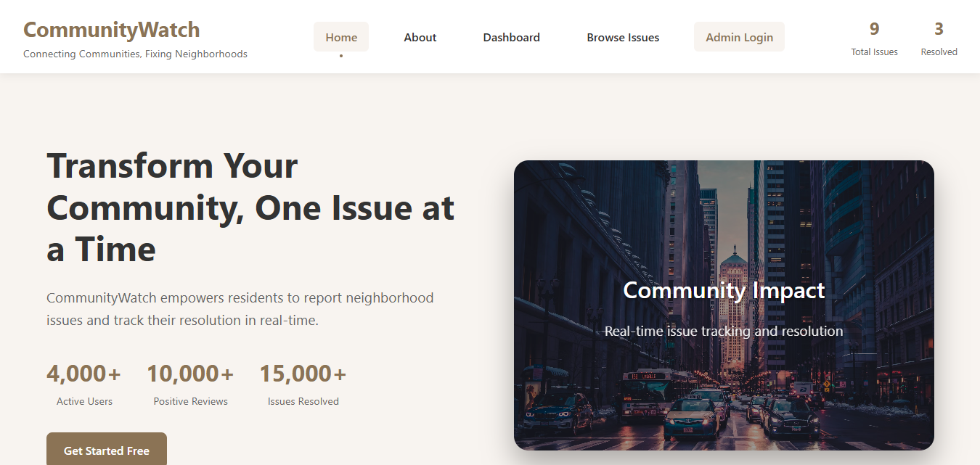Click the CommunityWatch logo
Screen dimensions: 980x465
point(111,29)
